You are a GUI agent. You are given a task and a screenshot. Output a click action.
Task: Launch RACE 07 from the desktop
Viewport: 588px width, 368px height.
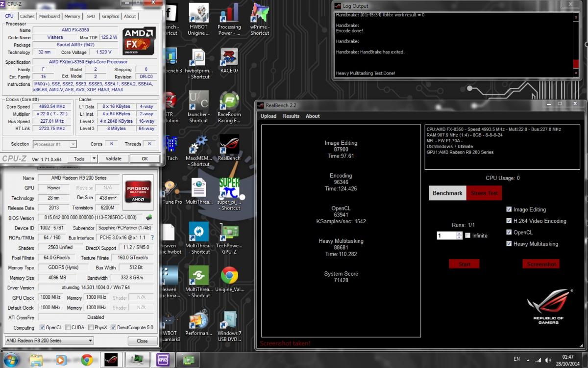point(229,61)
